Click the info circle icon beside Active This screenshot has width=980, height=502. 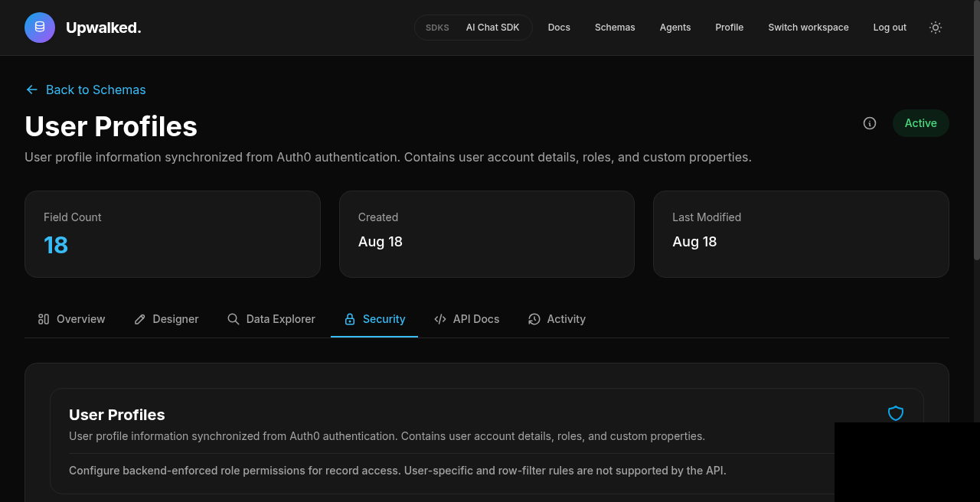[x=870, y=123]
